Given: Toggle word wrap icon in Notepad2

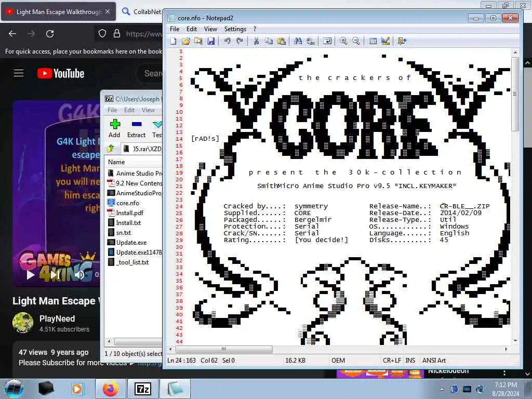Looking at the screenshot, I should pyautogui.click(x=327, y=41).
